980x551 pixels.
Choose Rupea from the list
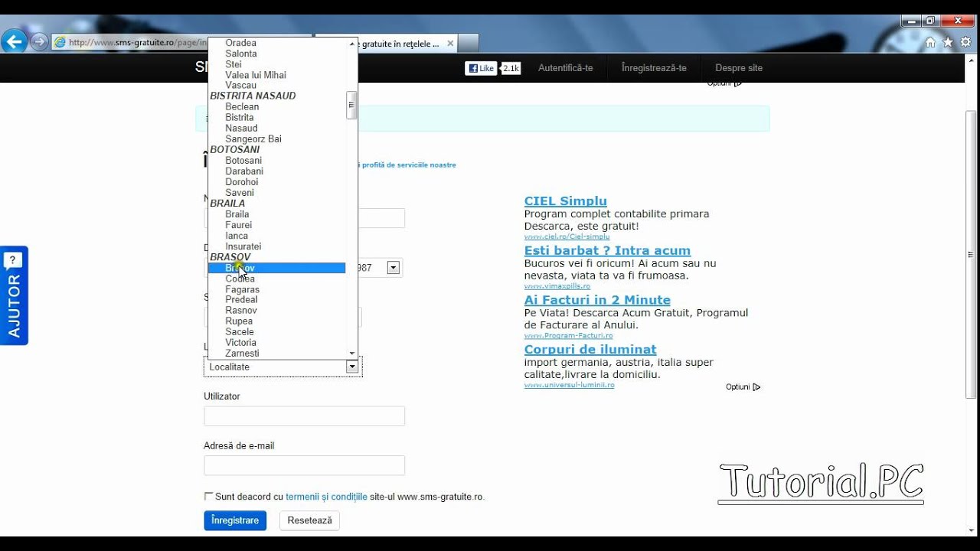(239, 321)
